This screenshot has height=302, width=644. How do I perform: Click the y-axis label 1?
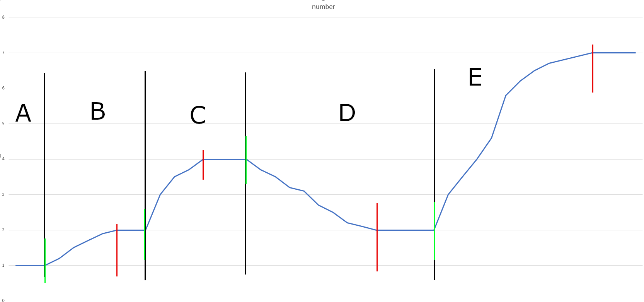[3, 266]
